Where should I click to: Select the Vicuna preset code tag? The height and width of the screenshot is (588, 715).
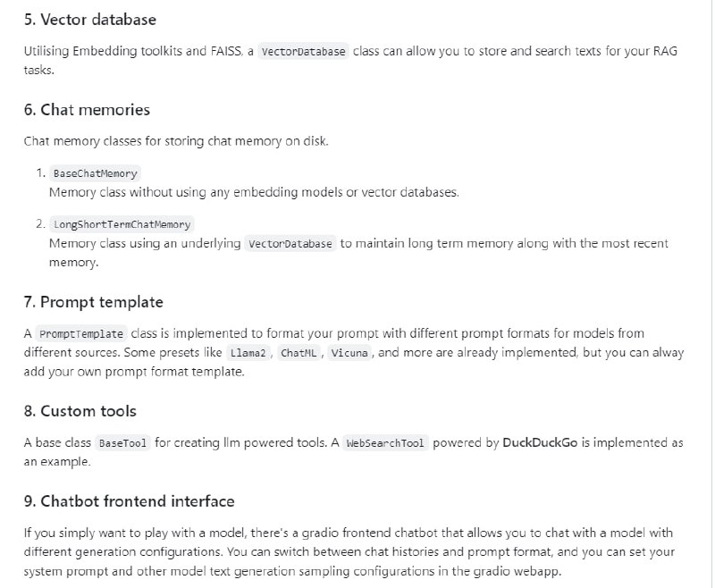[348, 353]
